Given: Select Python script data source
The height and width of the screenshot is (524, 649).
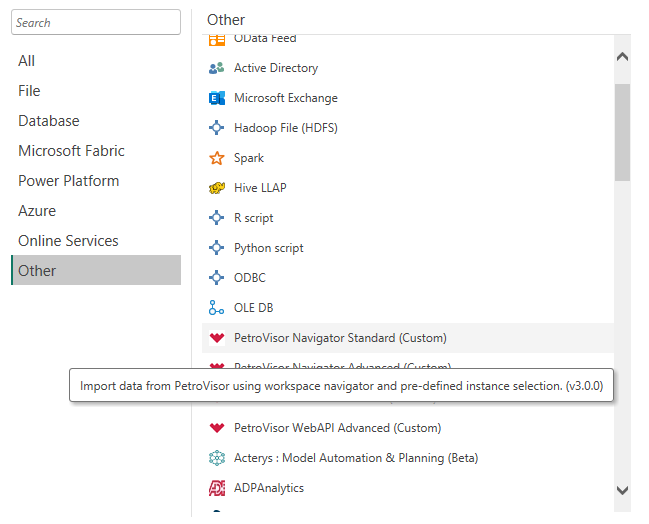Looking at the screenshot, I should click(x=268, y=248).
